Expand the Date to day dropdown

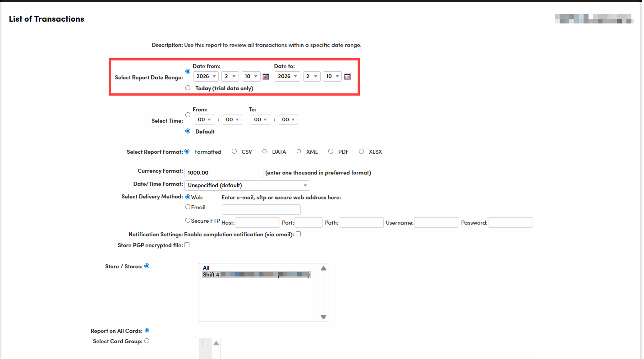pos(332,77)
